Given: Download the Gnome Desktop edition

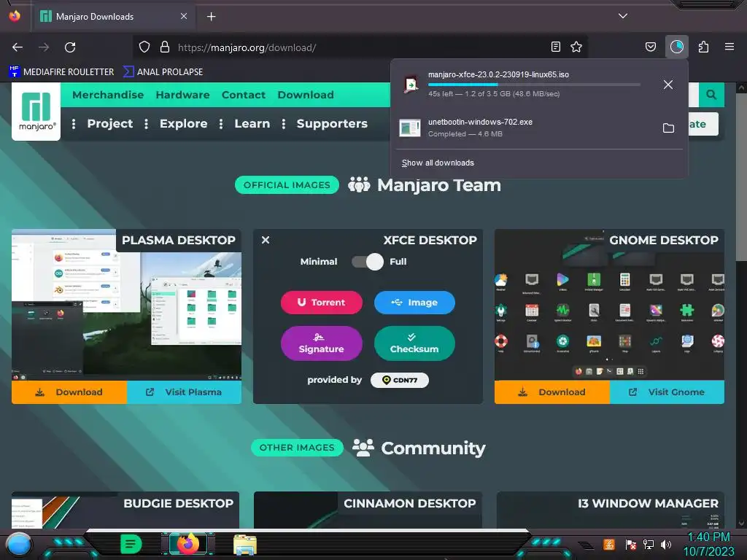Looking at the screenshot, I should (x=552, y=392).
